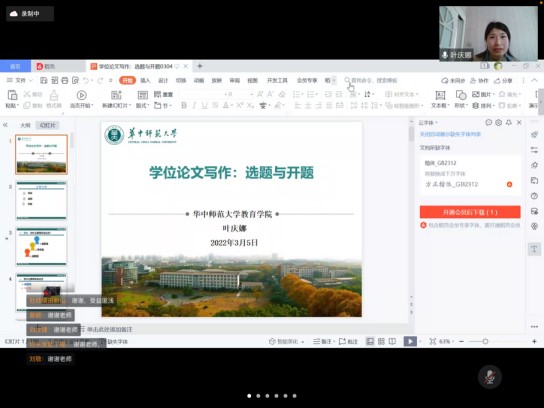The image size is (544, 408).
Task: Collapse the ribbon with the up chevron
Action: 535,80
